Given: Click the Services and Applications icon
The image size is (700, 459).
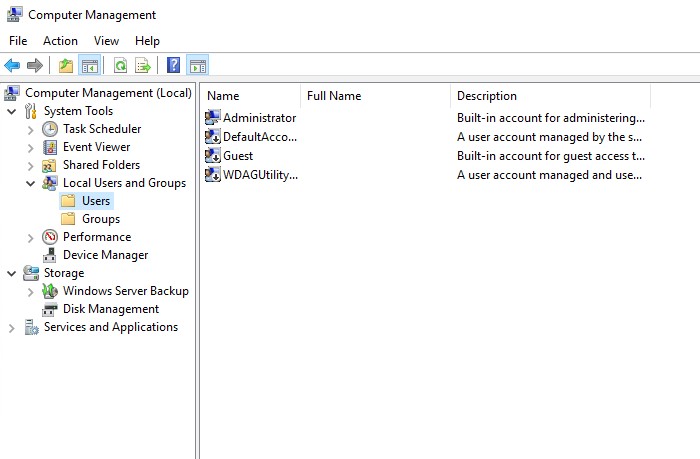Looking at the screenshot, I should point(31,327).
